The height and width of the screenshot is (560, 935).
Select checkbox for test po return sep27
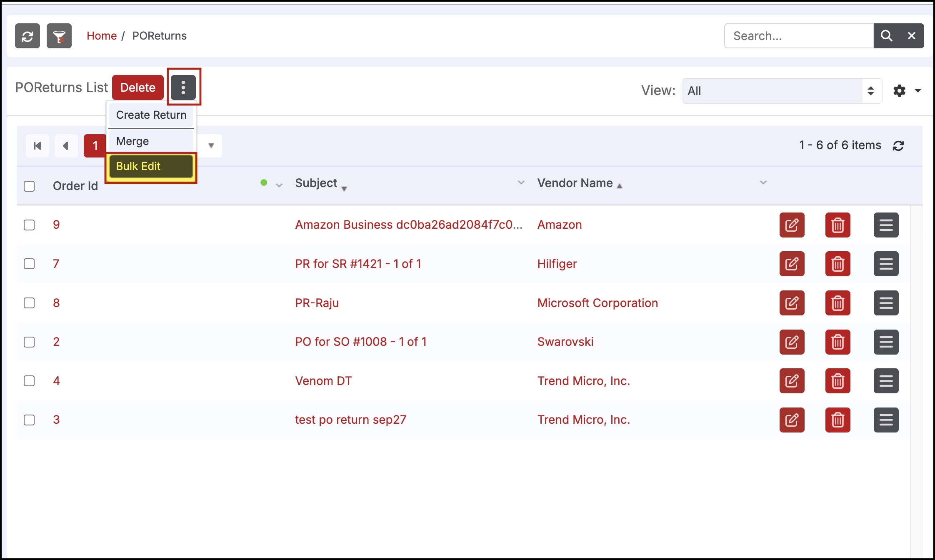coord(29,420)
